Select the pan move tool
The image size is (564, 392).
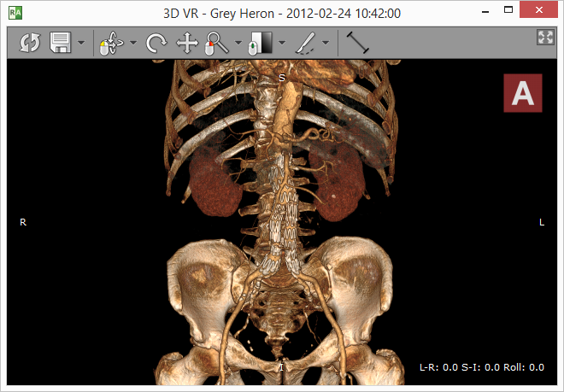tap(187, 44)
